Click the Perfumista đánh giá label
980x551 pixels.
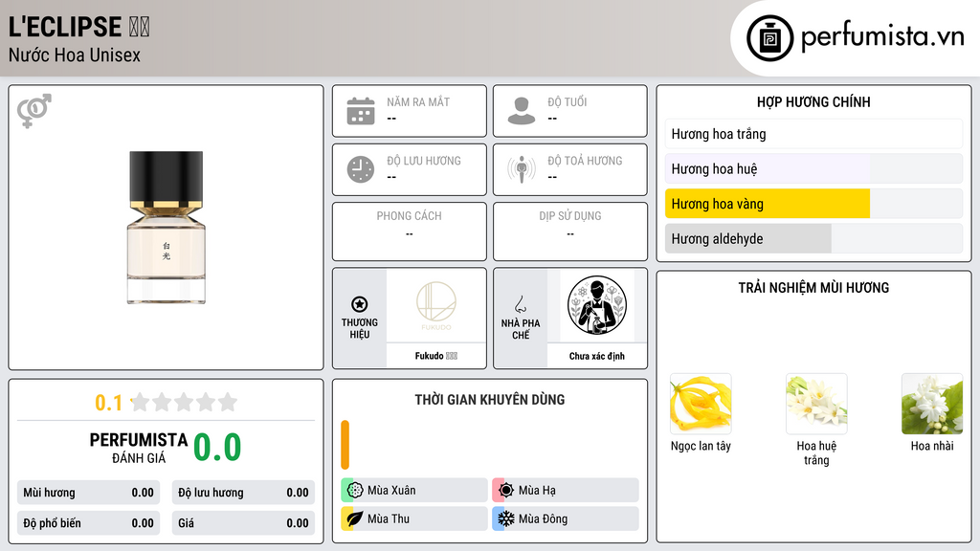pyautogui.click(x=139, y=448)
